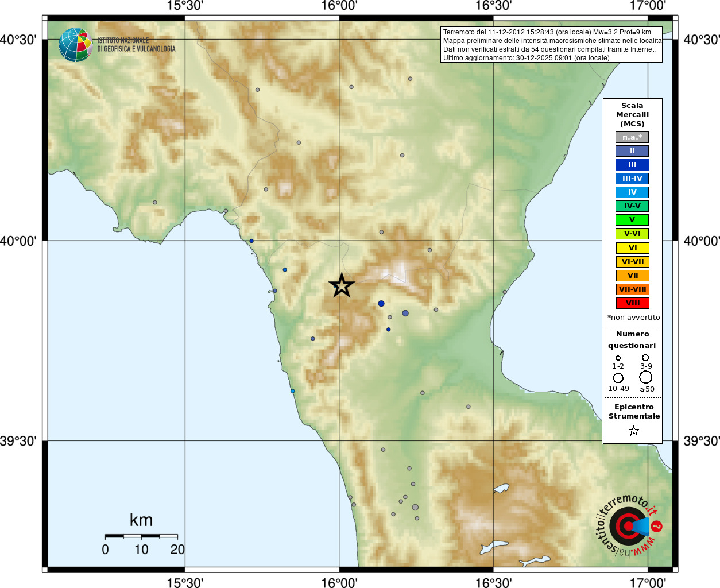Click the large blue dot east of epicenter
Image resolution: width=720 pixels, height=588 pixels.
tap(381, 303)
